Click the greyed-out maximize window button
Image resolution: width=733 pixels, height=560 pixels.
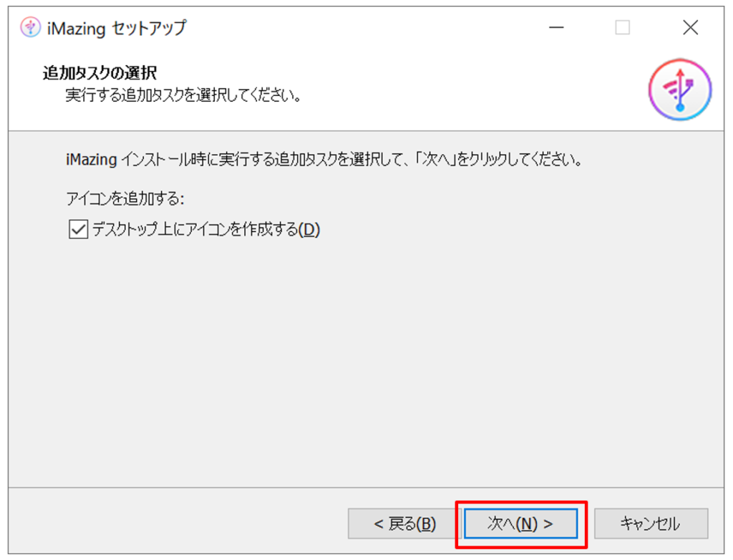coord(622,28)
